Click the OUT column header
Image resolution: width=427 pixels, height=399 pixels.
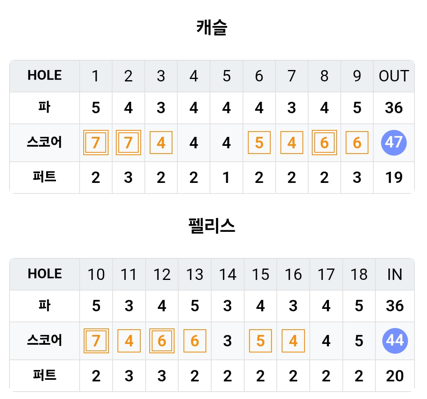tap(394, 76)
